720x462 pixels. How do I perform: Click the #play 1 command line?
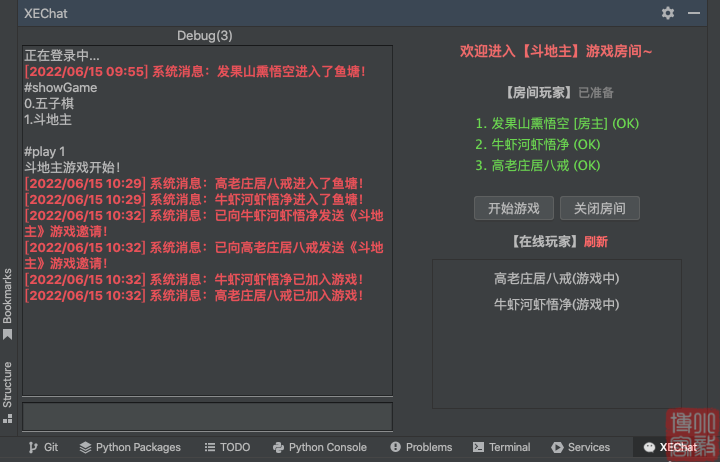tap(45, 152)
